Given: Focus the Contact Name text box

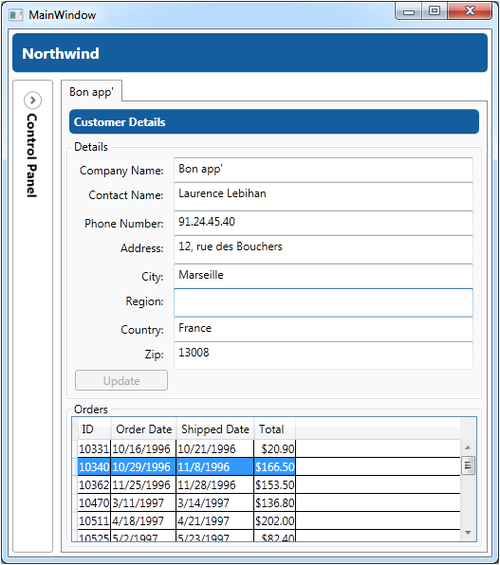Looking at the screenshot, I should [323, 196].
